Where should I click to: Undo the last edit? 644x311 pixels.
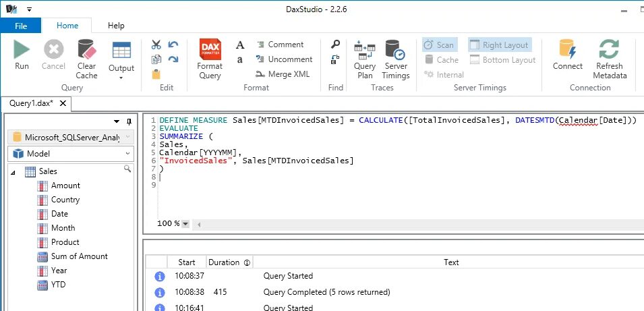coord(173,45)
